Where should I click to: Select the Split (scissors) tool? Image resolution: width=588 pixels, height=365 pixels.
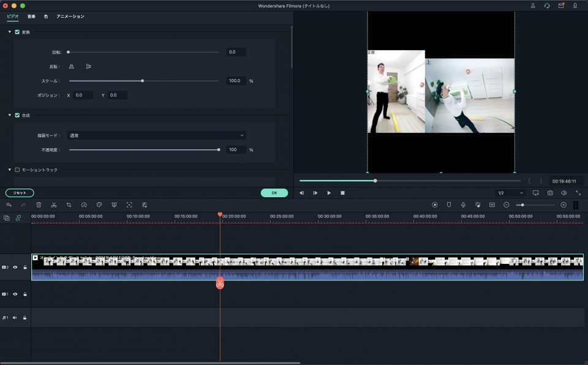[x=54, y=205]
